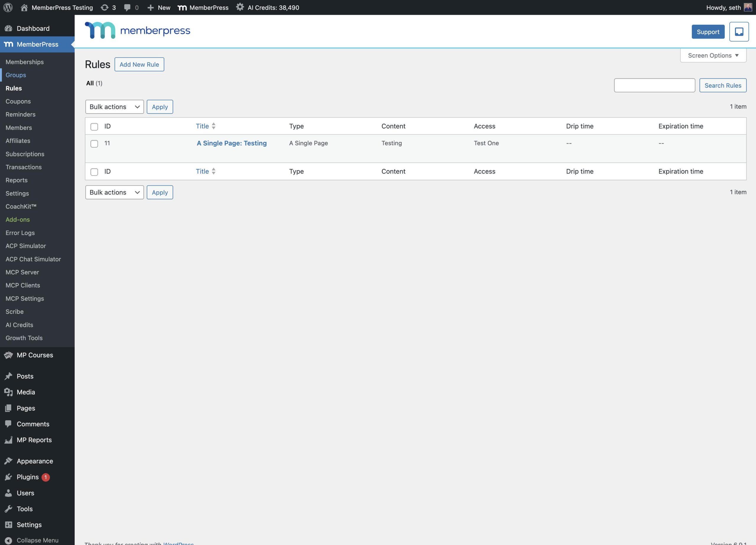Click the Plugins update badge showing 1
This screenshot has height=545, width=756.
tap(46, 477)
